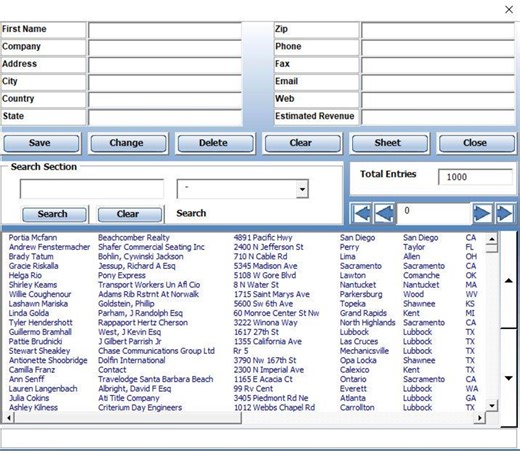520x451 pixels.
Task: Select row Tyler Hendershott
Action: [x=245, y=323]
